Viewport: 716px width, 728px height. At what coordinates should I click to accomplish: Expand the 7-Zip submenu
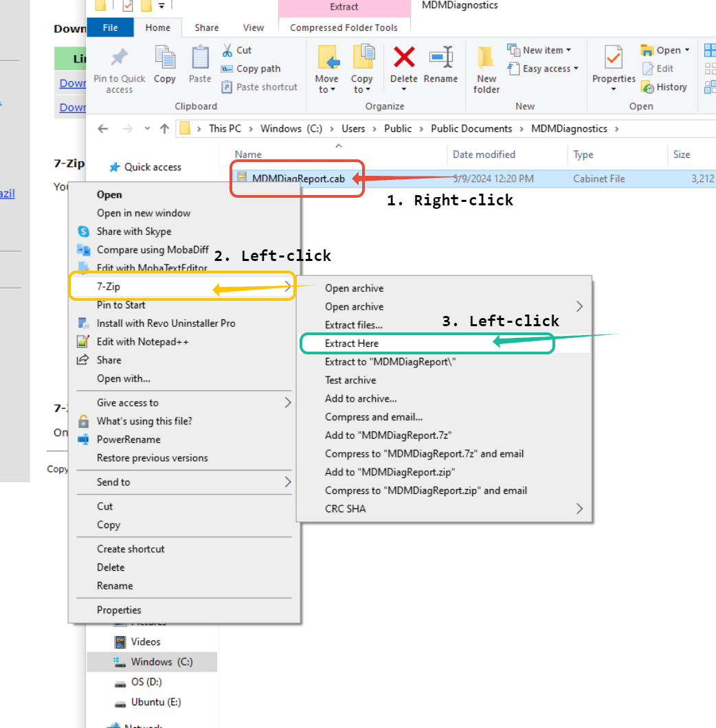click(x=288, y=286)
